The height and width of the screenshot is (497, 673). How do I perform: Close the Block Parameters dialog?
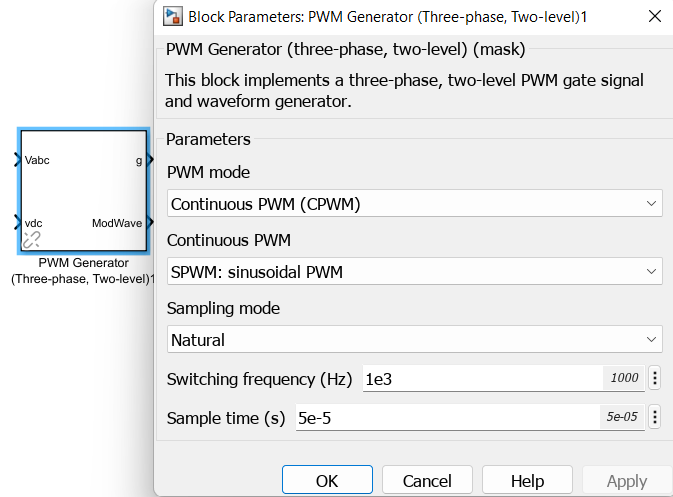click(x=655, y=16)
